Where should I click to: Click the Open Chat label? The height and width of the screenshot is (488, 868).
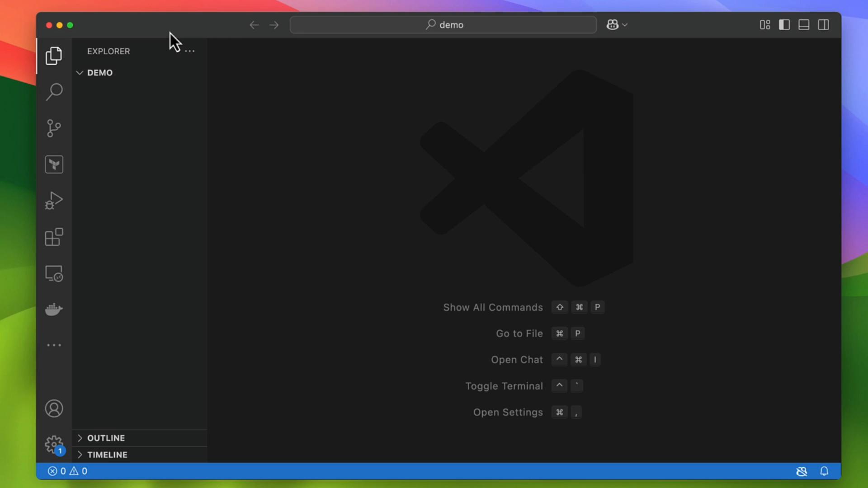coord(517,360)
